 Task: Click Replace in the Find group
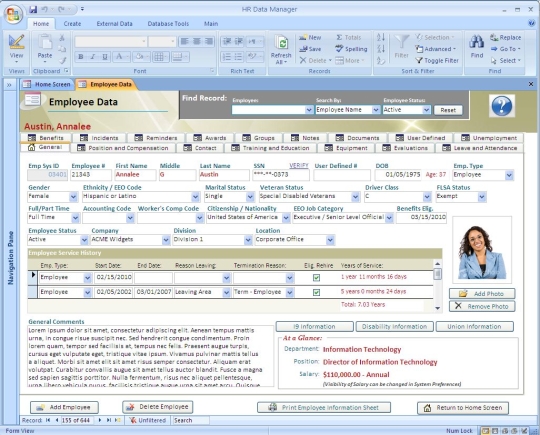point(506,38)
